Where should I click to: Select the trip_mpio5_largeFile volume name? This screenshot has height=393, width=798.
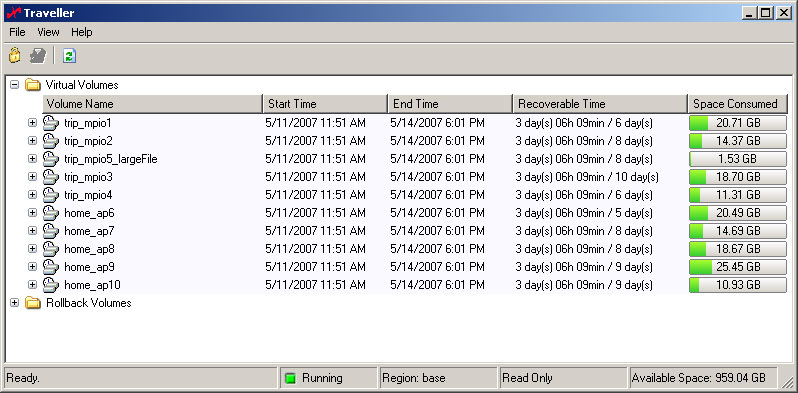pos(110,159)
